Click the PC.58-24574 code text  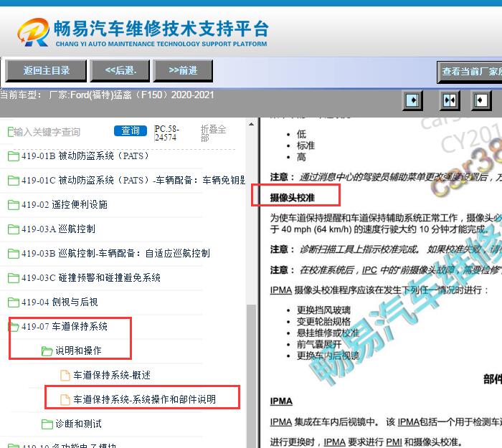(166, 133)
